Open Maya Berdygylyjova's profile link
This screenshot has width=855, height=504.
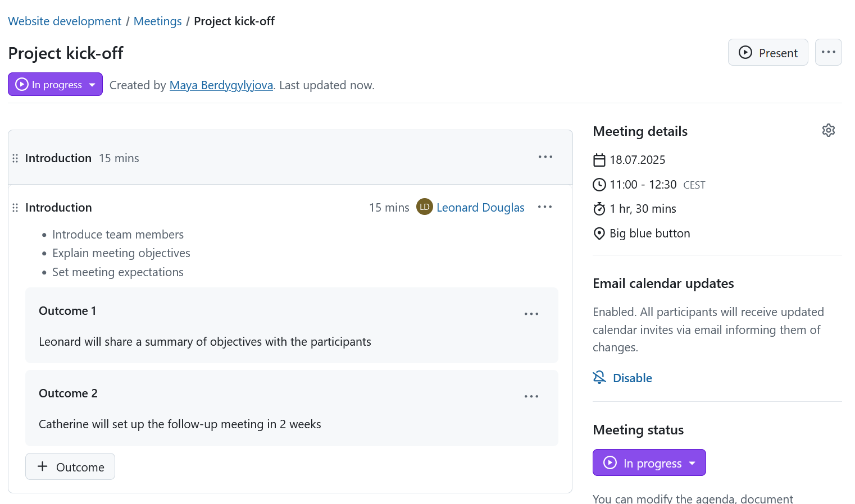point(221,85)
